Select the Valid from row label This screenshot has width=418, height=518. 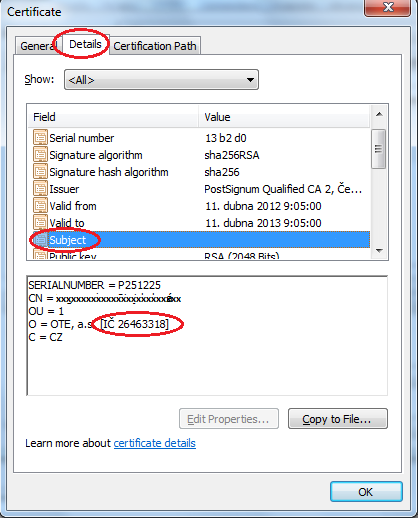[x=73, y=206]
